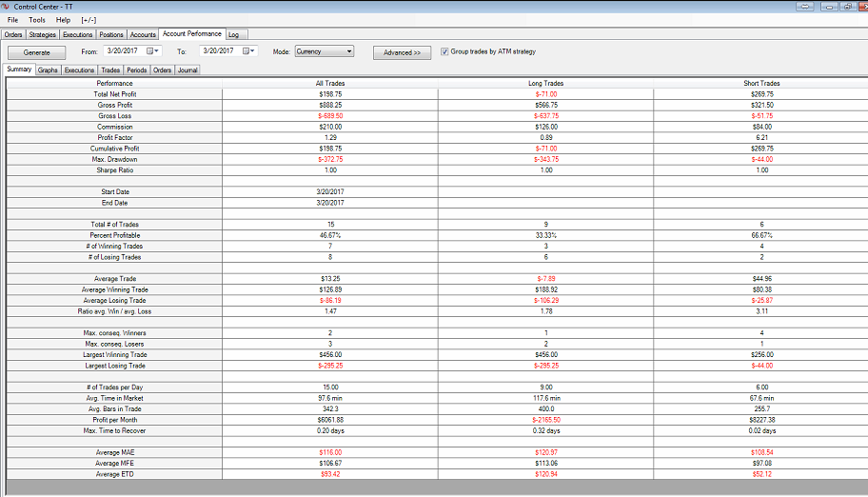Image resolution: width=868 pixels, height=497 pixels.
Task: Select All Trades Gross Profit value $888.25
Action: [x=330, y=105]
